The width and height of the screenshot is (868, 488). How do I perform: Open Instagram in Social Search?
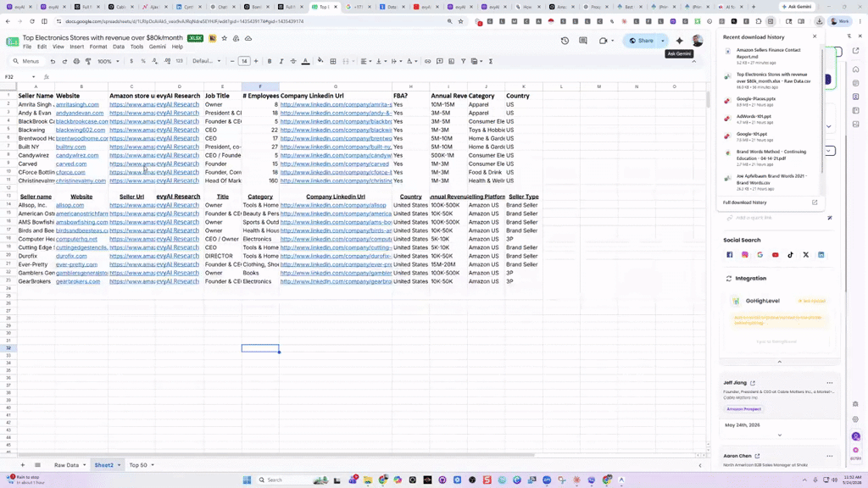pos(745,255)
